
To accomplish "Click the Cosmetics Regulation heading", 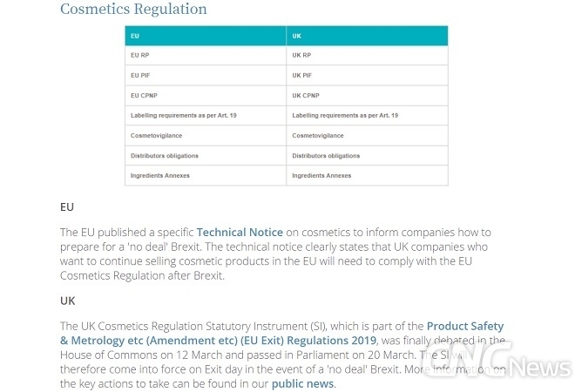I will coord(133,9).
